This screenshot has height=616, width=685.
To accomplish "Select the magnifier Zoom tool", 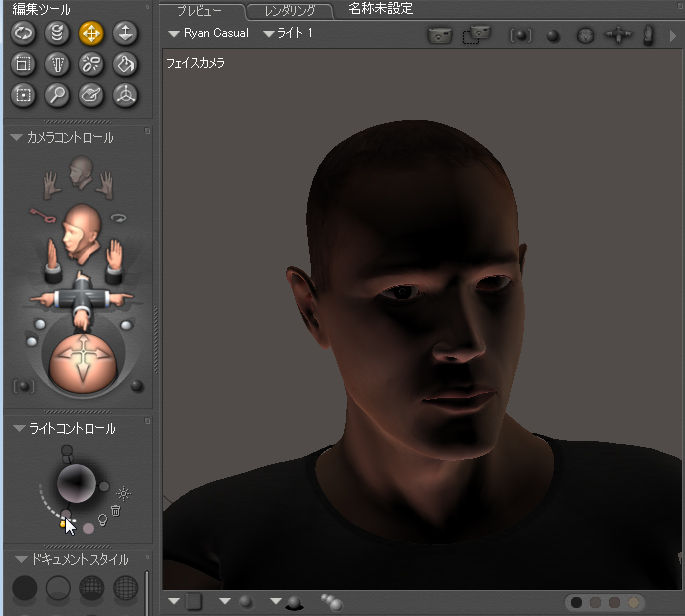I will 58,96.
